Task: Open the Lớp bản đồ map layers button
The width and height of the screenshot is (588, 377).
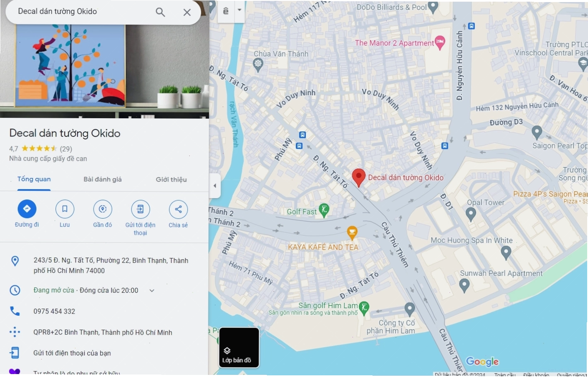Action: click(x=239, y=348)
